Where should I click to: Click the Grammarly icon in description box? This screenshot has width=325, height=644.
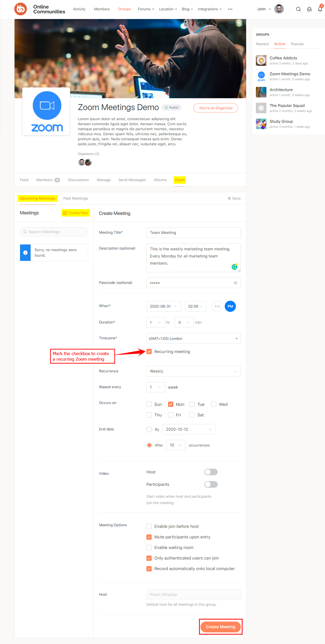234,267
